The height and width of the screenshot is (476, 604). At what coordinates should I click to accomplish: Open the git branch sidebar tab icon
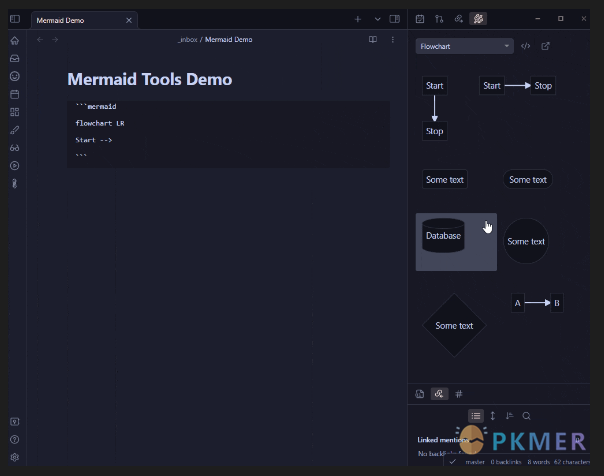[439, 19]
